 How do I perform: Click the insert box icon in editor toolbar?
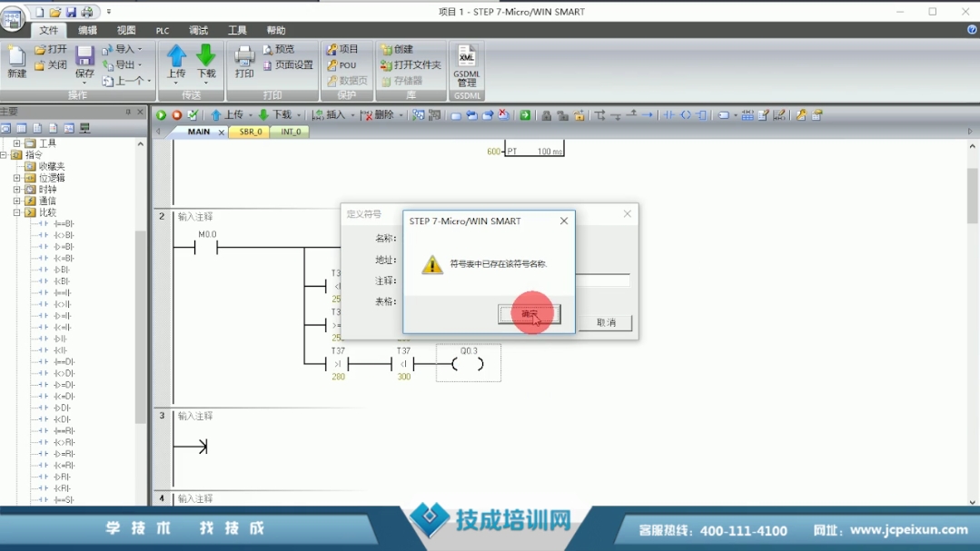pyautogui.click(x=701, y=115)
